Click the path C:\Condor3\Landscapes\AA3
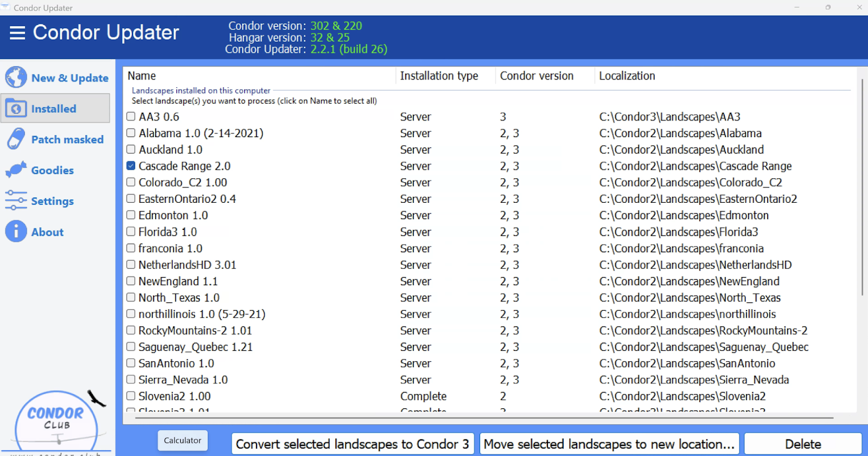868x456 pixels. (x=669, y=117)
